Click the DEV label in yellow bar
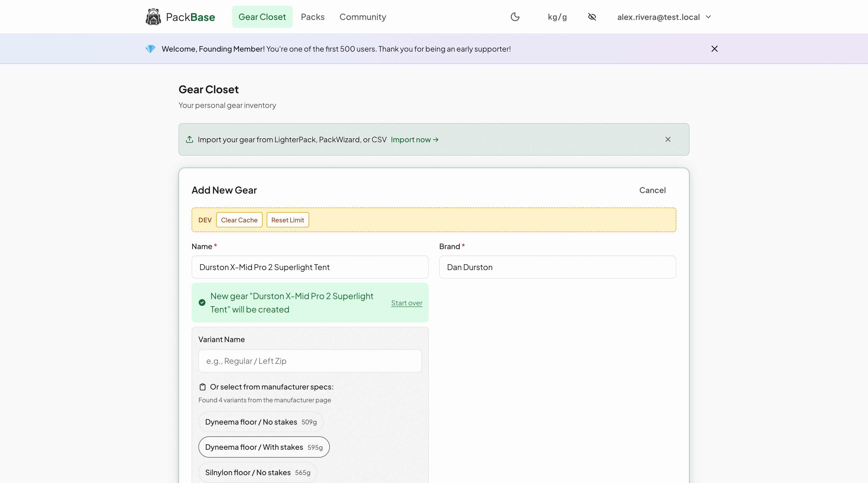868x483 pixels. click(x=205, y=220)
